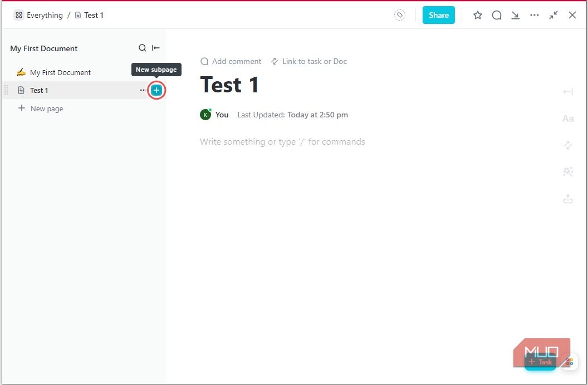Open more options with the ellipsis menu
The height and width of the screenshot is (385, 588).
[535, 15]
